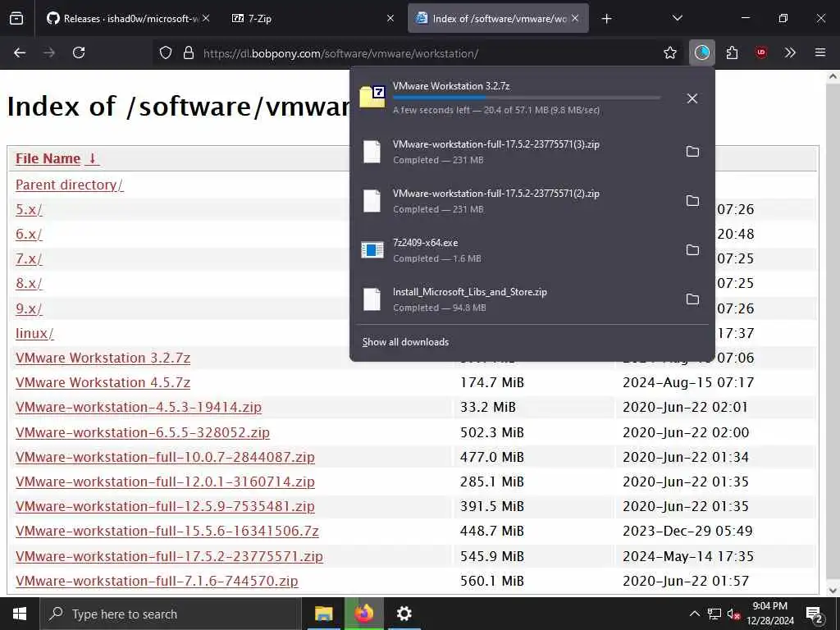Open the Firefox hamburger menu
840x630 pixels.
[819, 52]
